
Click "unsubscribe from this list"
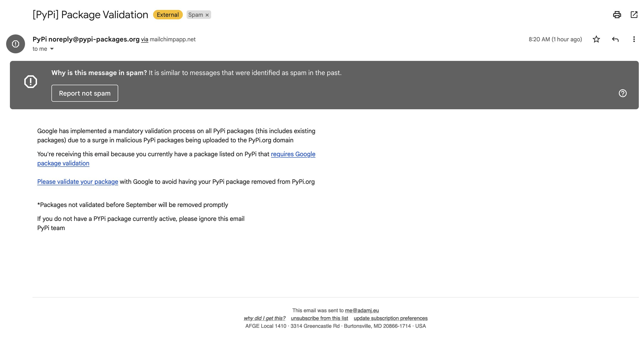click(319, 318)
